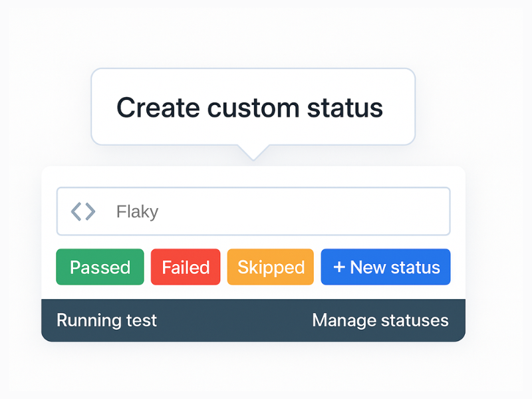Click the Running test label

click(x=106, y=320)
